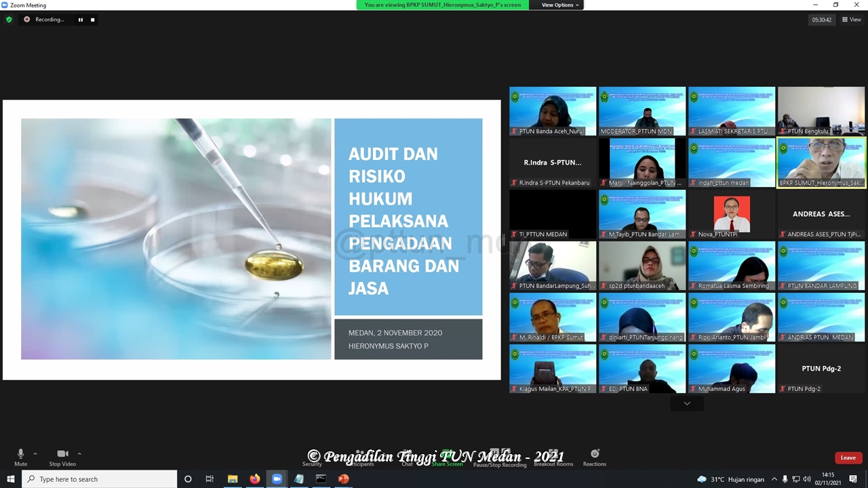The width and height of the screenshot is (868, 488).
Task: Stop Video using the camera icon
Action: pos(62,456)
